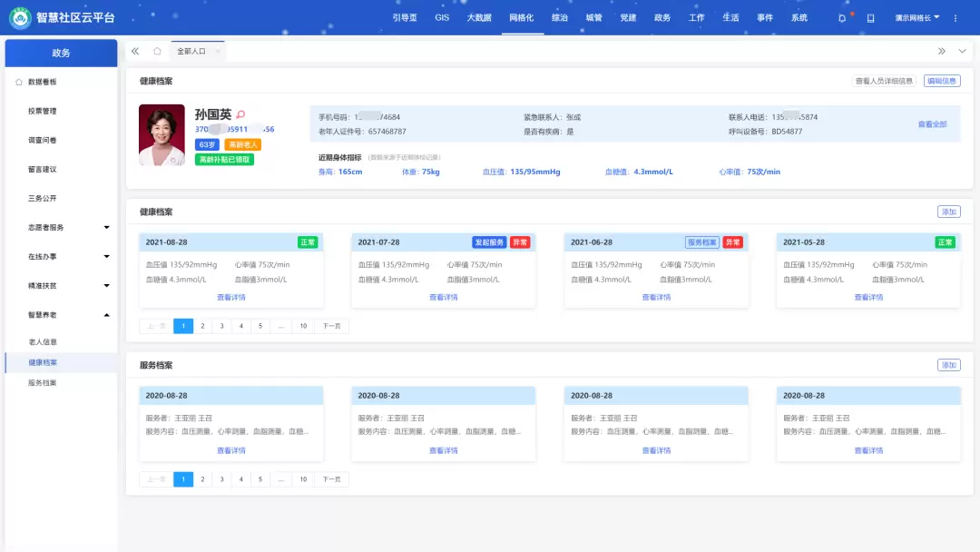Open 调查问卷 in sidebar

(x=43, y=140)
